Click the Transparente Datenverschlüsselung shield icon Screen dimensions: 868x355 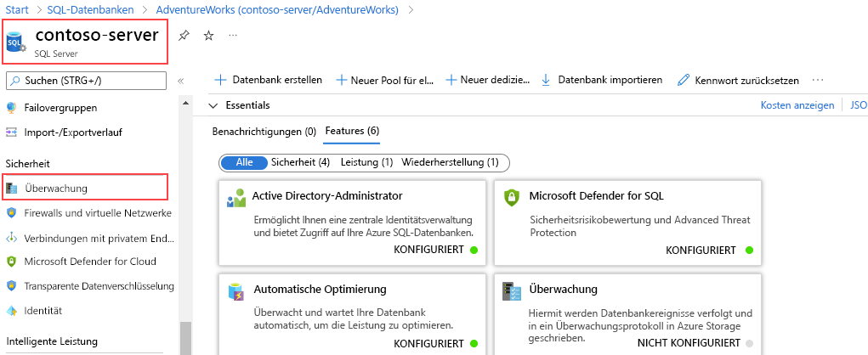12,286
